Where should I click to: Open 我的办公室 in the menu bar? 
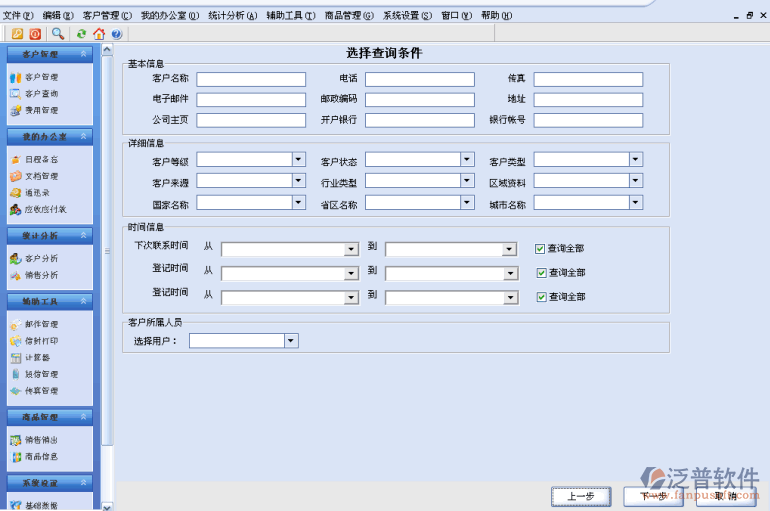coord(170,15)
